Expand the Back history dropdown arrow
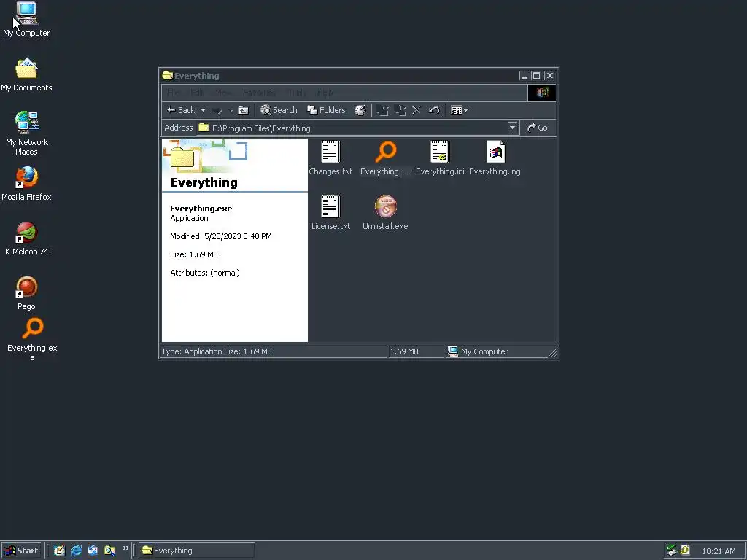Viewport: 747px width, 560px height. coord(203,111)
